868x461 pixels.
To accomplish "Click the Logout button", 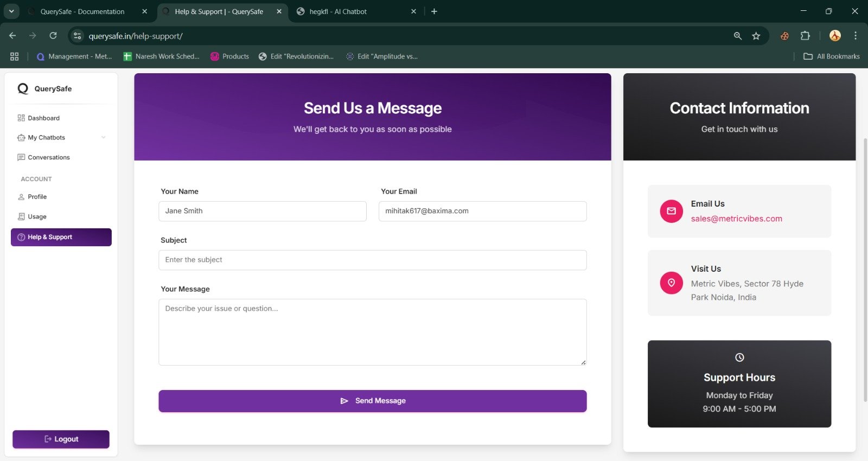I will coord(61,439).
